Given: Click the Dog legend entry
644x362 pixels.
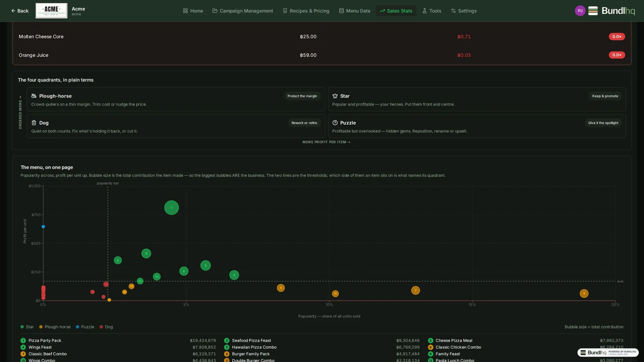Looking at the screenshot, I should (x=106, y=327).
